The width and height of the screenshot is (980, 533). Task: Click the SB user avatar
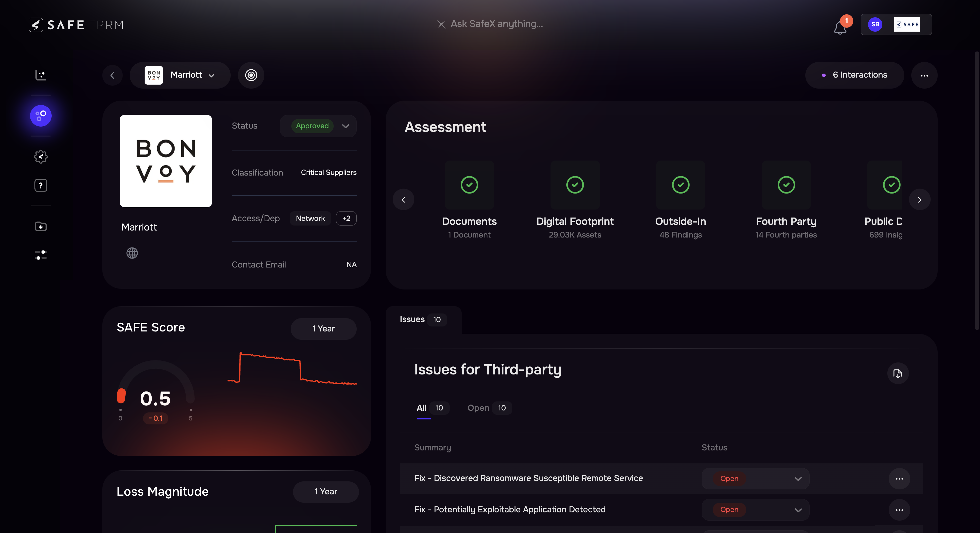(x=875, y=24)
